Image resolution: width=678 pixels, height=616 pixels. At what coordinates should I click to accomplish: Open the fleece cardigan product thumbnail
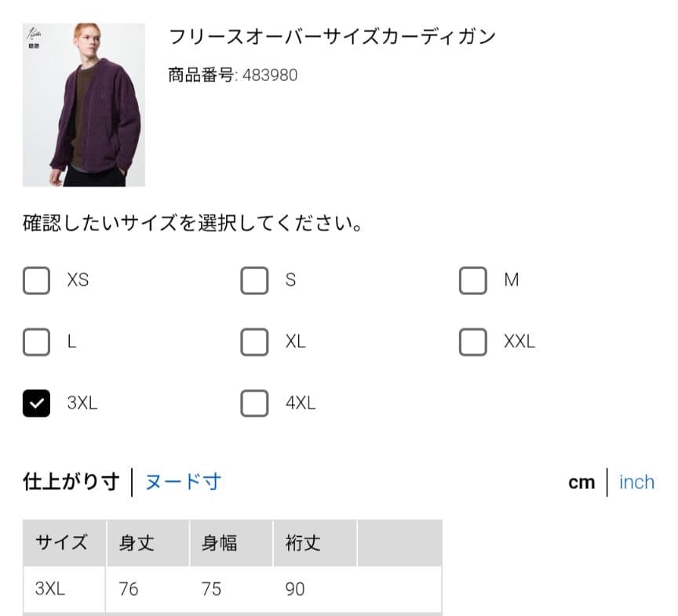(x=84, y=104)
